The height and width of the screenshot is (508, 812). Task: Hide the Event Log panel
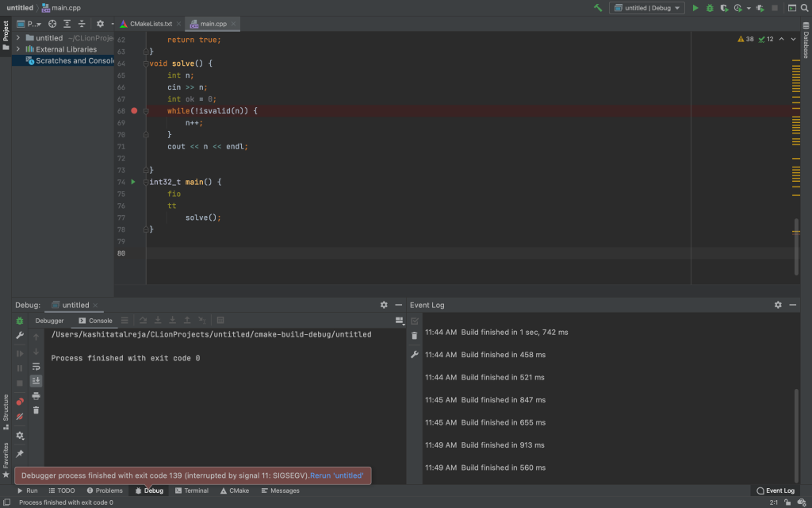[792, 305]
